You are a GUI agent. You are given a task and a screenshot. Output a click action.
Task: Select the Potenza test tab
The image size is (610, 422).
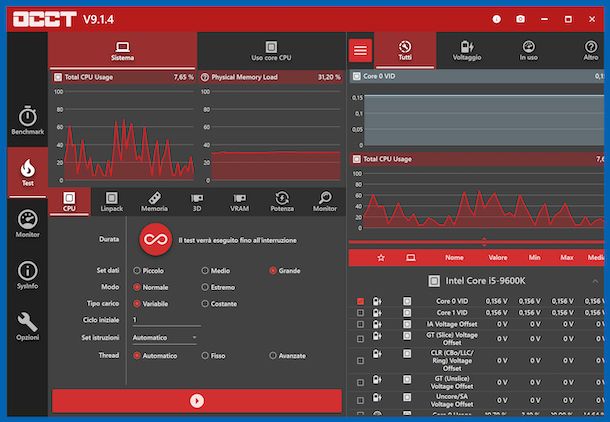(x=282, y=202)
